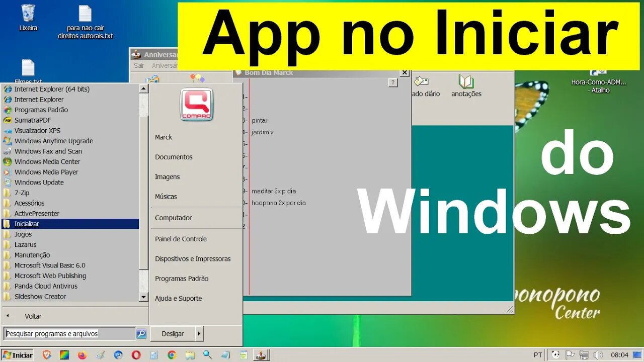Expand the Acessórios folder
This screenshot has width=644, height=362.
(x=70, y=203)
